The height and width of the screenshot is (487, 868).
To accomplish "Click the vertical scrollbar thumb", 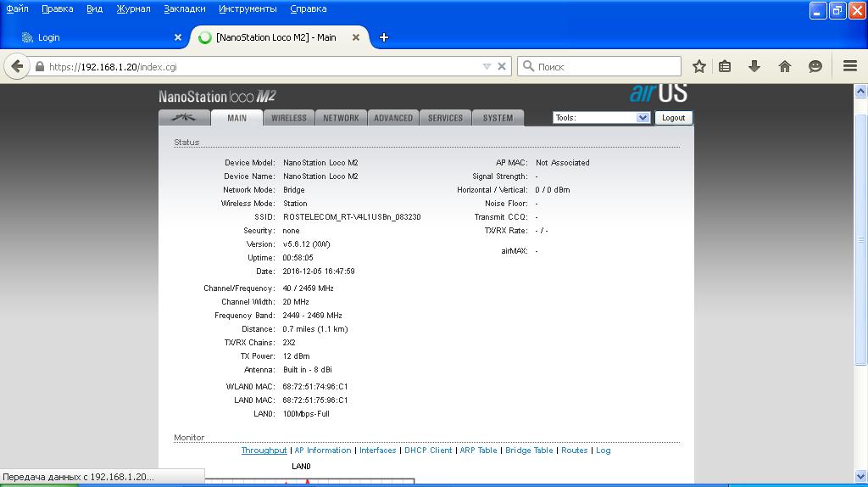I will pyautogui.click(x=860, y=239).
